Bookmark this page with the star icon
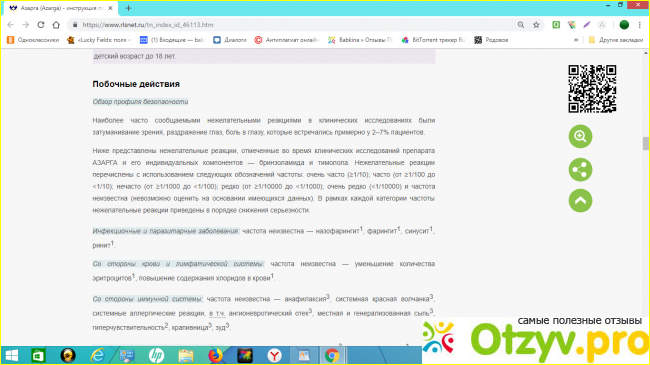The width and height of the screenshot is (650, 365). coord(536,25)
